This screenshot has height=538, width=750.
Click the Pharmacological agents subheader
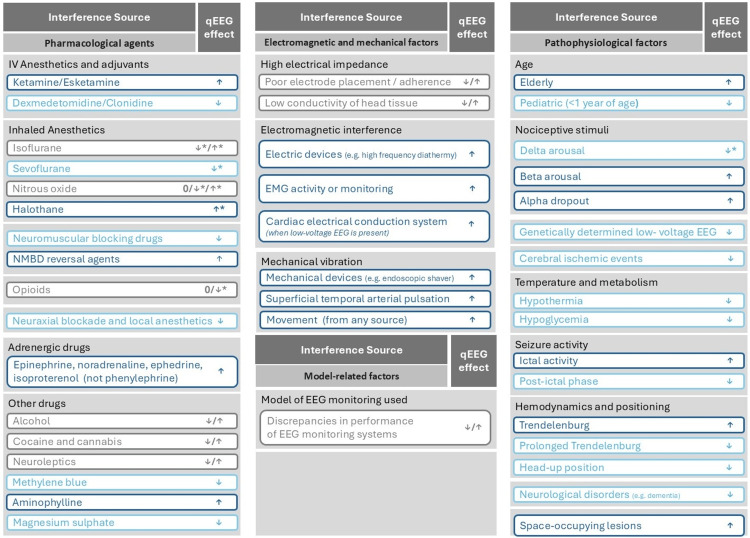click(x=99, y=43)
